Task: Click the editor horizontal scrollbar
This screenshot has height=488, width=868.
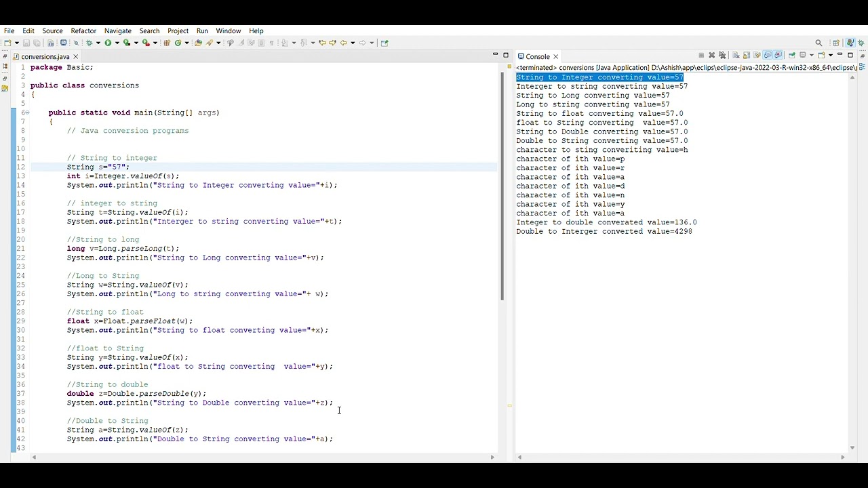Action: 263,457
